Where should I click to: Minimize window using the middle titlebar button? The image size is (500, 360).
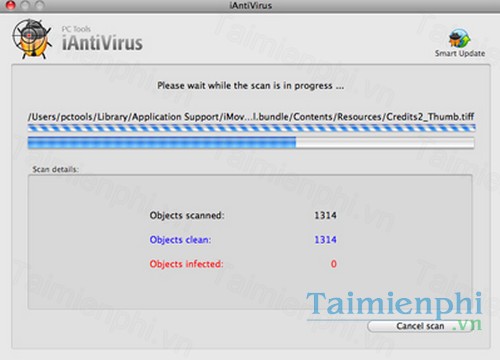click(25, 5)
